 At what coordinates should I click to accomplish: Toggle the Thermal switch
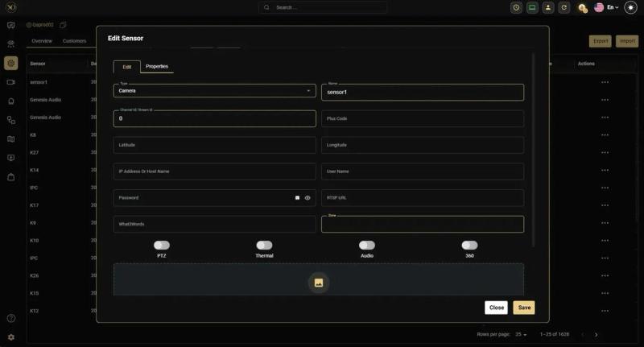(x=264, y=246)
